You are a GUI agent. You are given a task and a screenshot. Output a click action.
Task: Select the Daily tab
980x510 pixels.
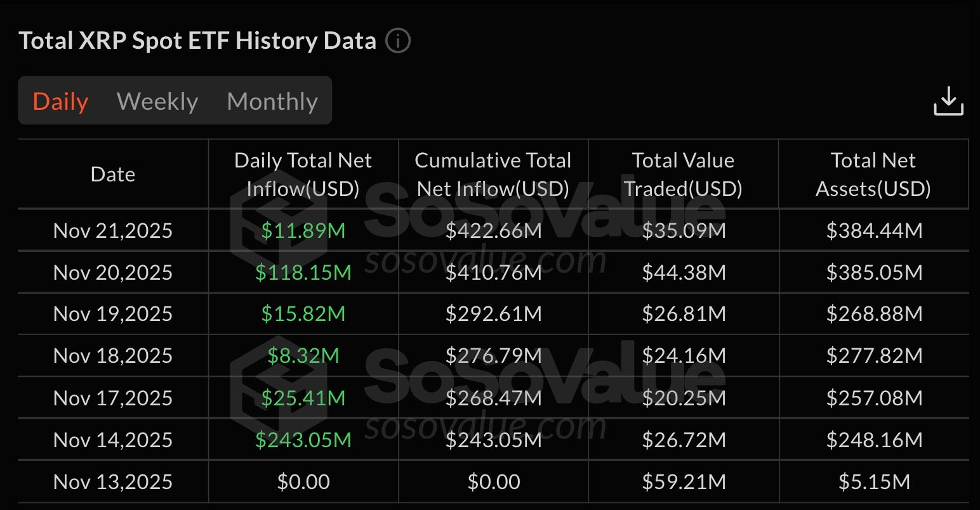60,101
